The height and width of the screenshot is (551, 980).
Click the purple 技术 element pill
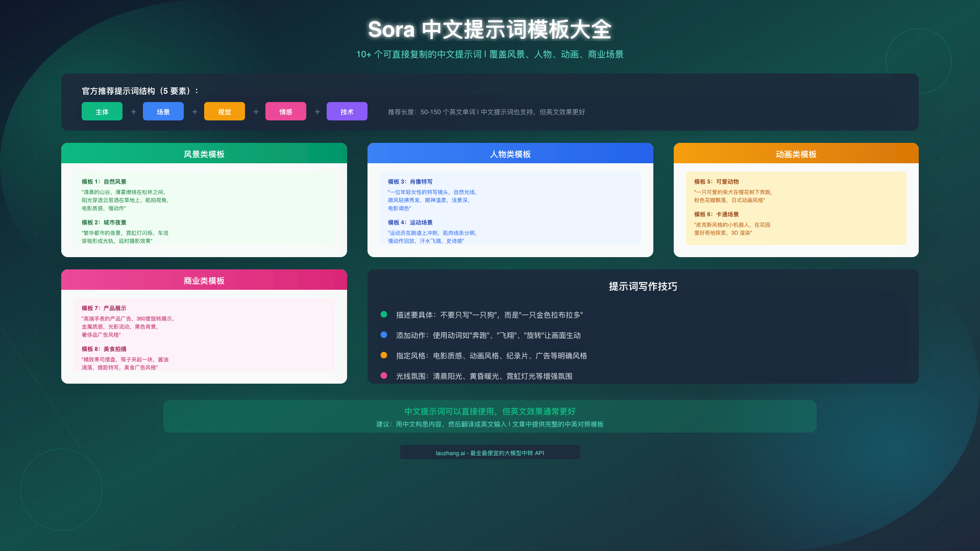[347, 111]
